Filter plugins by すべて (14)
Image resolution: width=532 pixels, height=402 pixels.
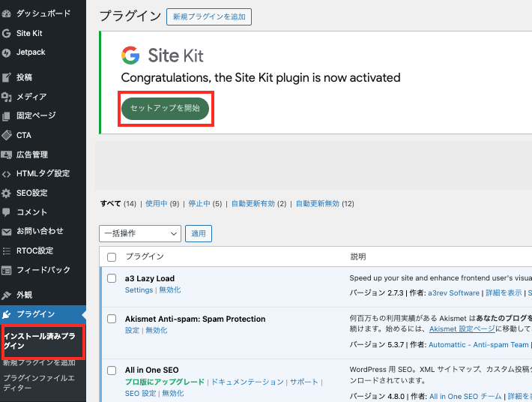pos(118,204)
